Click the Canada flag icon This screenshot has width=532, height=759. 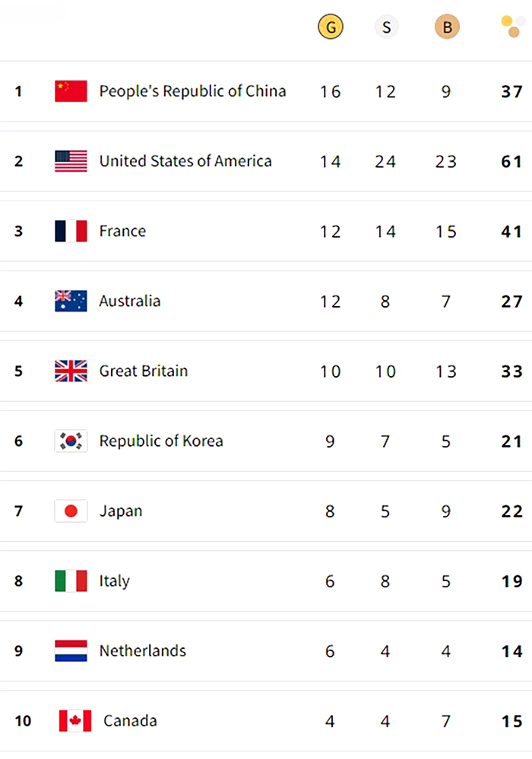point(75,720)
